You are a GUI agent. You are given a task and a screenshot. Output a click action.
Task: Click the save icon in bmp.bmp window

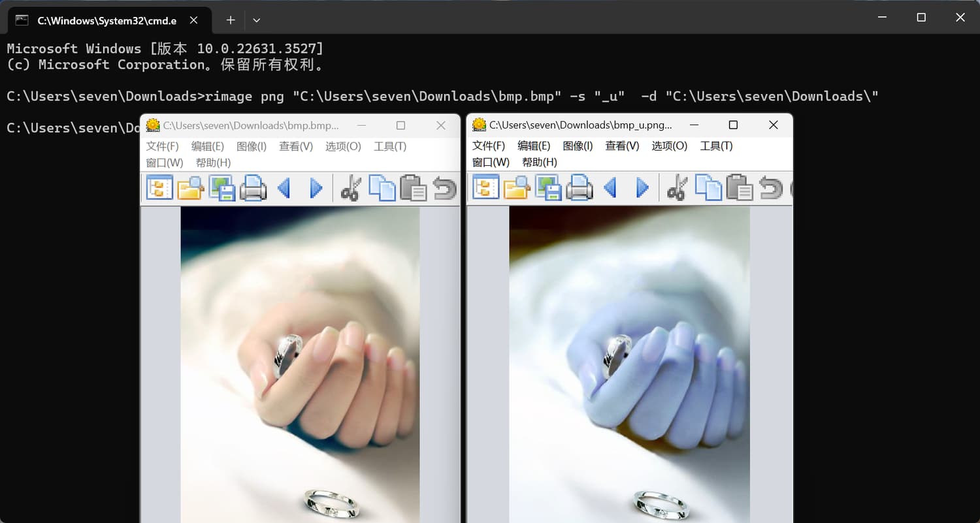(222, 189)
